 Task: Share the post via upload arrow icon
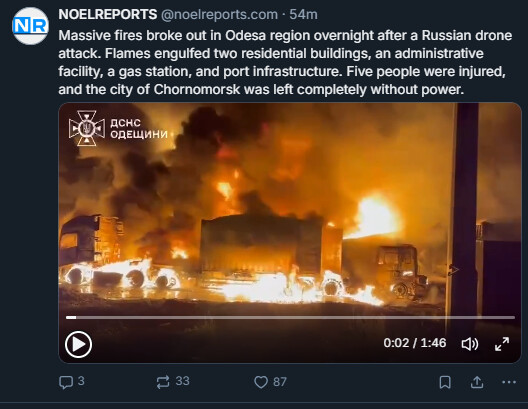click(x=477, y=382)
